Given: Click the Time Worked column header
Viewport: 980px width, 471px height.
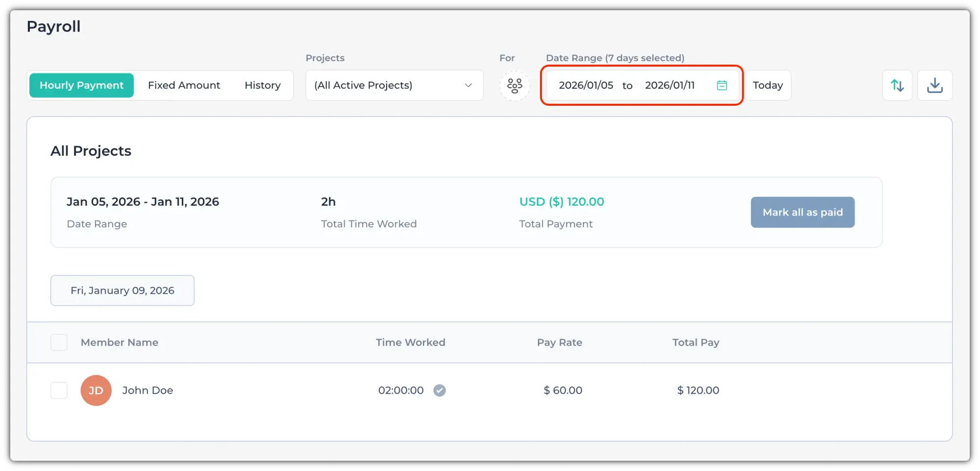Looking at the screenshot, I should pyautogui.click(x=410, y=342).
